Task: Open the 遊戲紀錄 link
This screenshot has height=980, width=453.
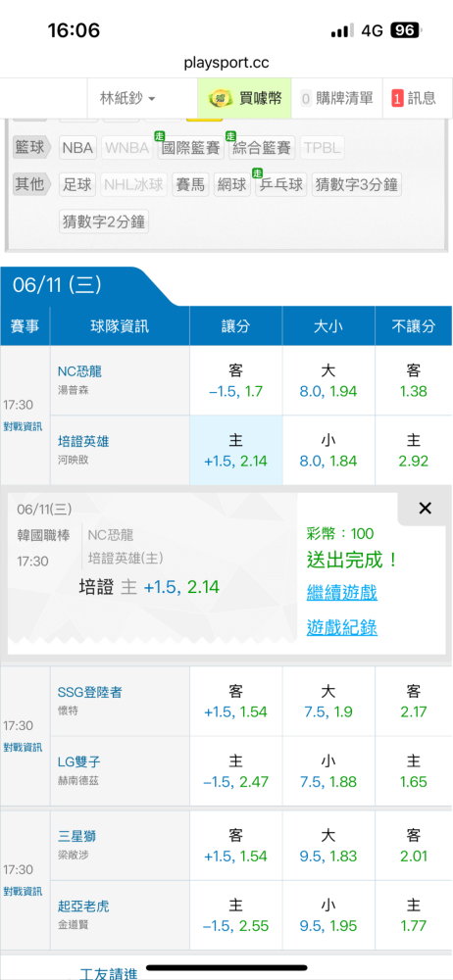Action: point(341,627)
